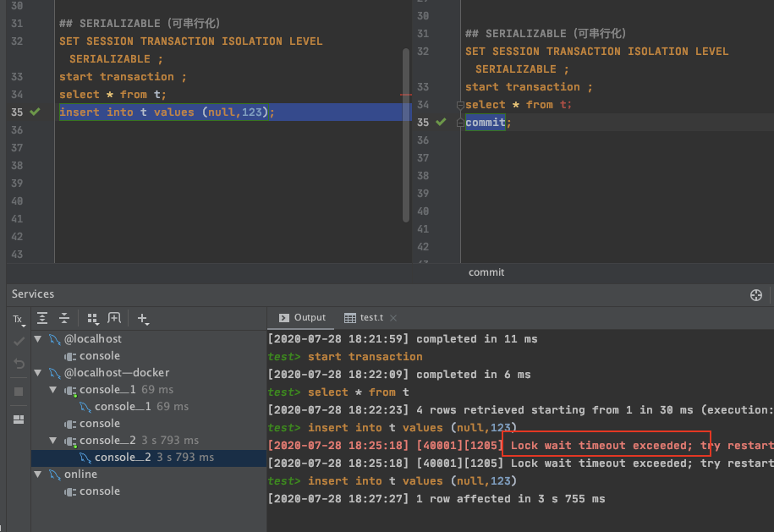Viewport: 774px width, 532px height.
Task: Click the '4 rows retrieved' output line
Action: click(521, 410)
